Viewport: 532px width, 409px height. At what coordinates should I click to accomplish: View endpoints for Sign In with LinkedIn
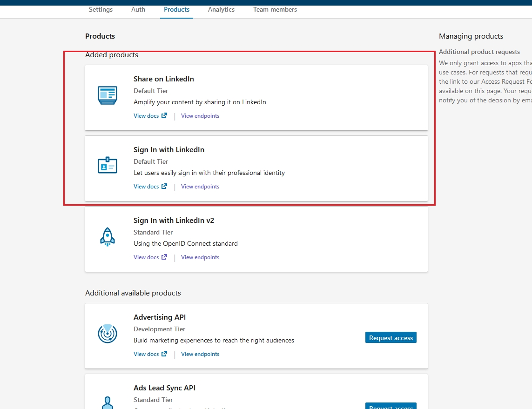click(x=200, y=187)
